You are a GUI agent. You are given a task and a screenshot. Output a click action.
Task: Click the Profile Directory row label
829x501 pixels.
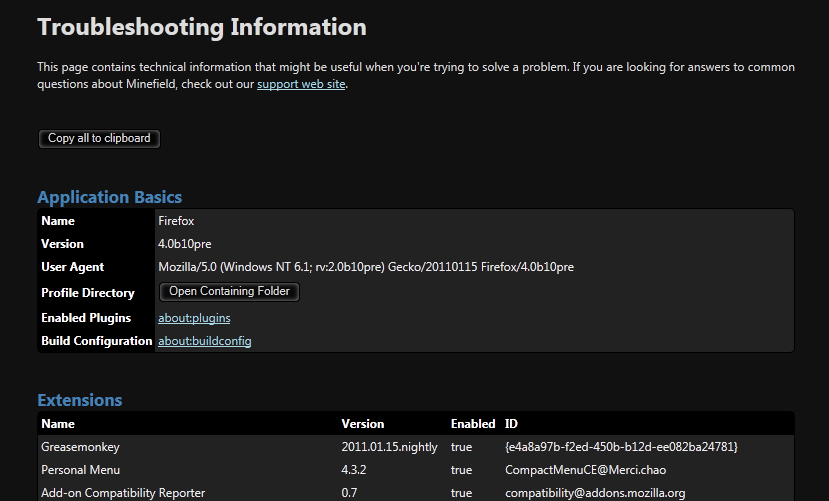click(88, 293)
